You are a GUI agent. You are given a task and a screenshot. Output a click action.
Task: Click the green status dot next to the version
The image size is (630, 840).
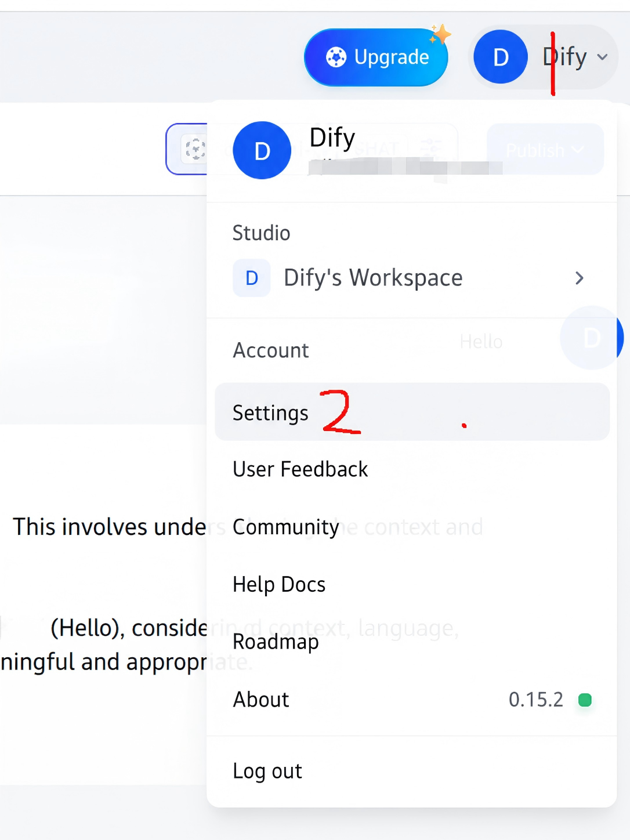(x=585, y=700)
